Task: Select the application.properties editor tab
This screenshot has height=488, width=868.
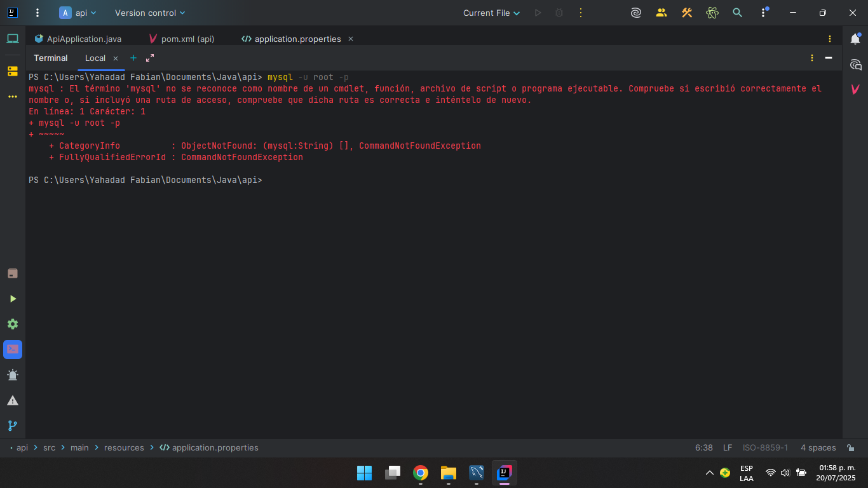Action: click(x=291, y=39)
